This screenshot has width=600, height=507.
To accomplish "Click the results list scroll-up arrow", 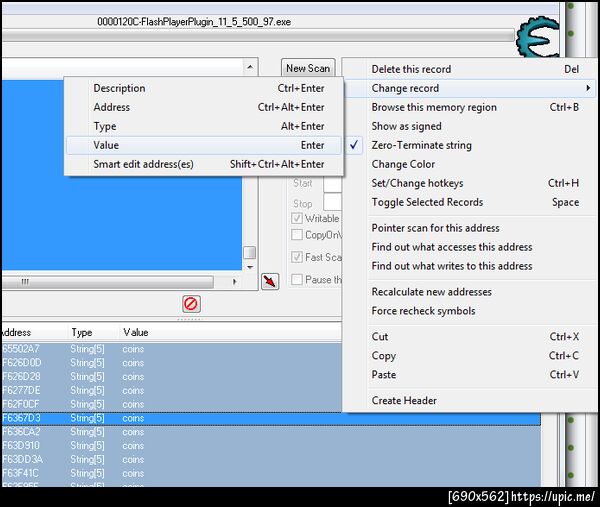I will click(250, 67).
